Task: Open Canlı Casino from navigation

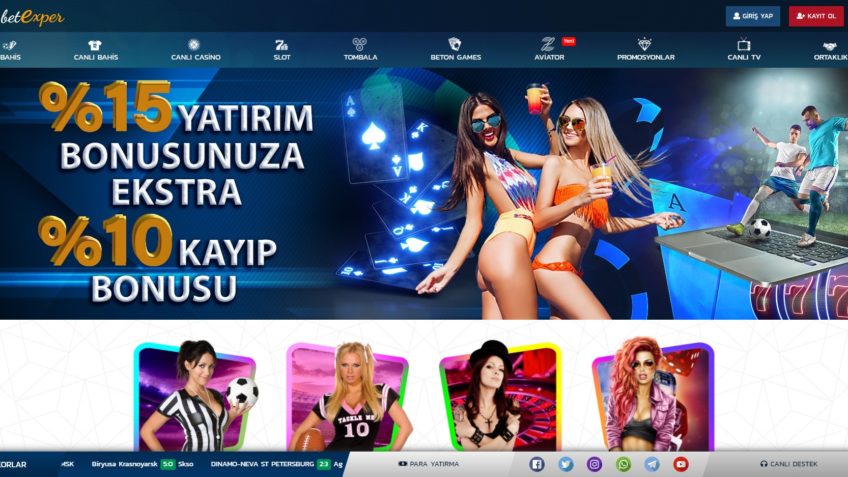Action: point(194,50)
